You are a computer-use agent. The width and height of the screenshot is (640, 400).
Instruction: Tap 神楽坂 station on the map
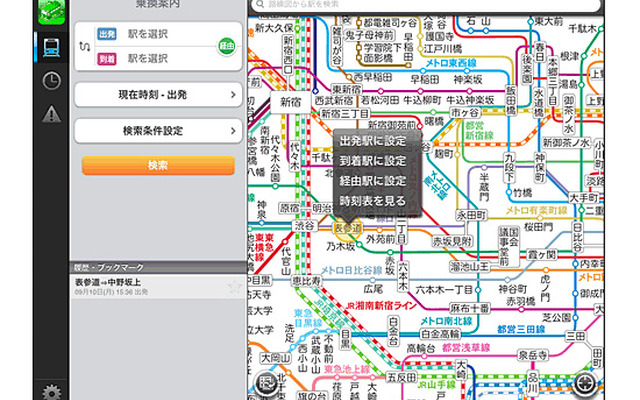(467, 79)
